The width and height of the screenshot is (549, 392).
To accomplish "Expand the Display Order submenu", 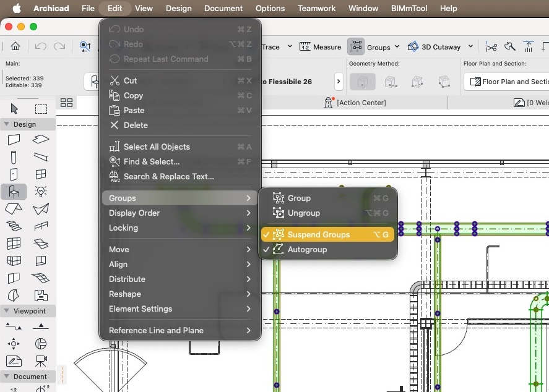I will click(x=180, y=213).
